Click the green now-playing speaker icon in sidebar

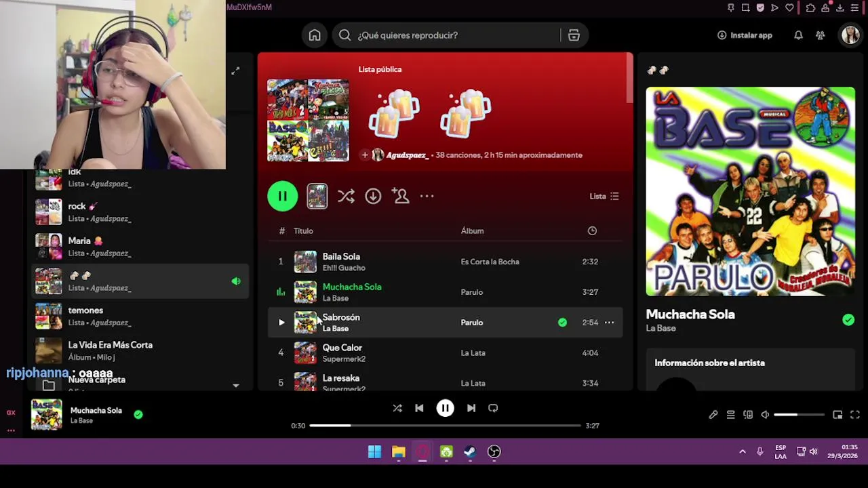(236, 281)
